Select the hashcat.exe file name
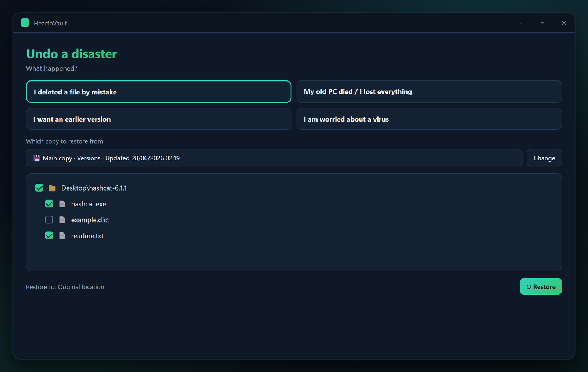Screen dimensions: 588x372 point(89,204)
